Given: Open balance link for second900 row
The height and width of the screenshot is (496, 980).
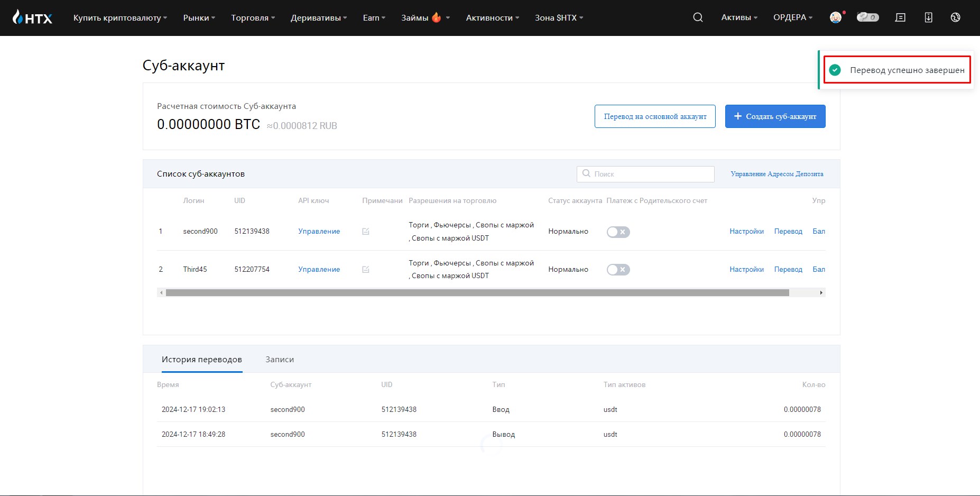Looking at the screenshot, I should (x=819, y=231).
